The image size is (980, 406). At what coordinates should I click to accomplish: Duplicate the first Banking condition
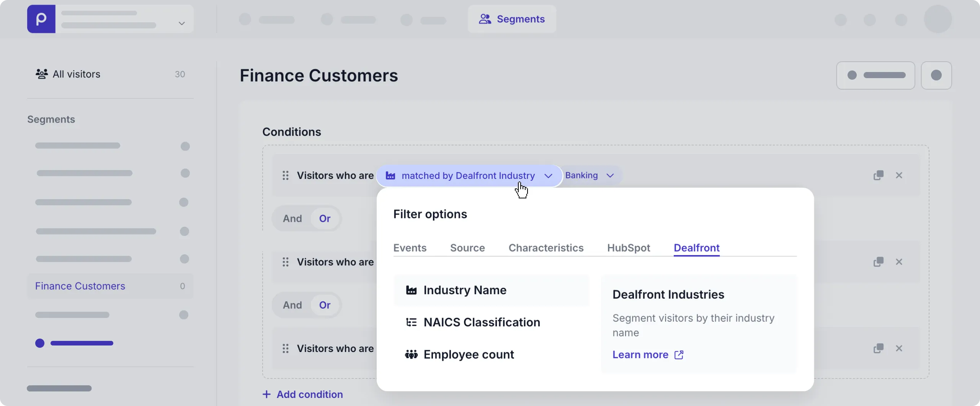[878, 175]
